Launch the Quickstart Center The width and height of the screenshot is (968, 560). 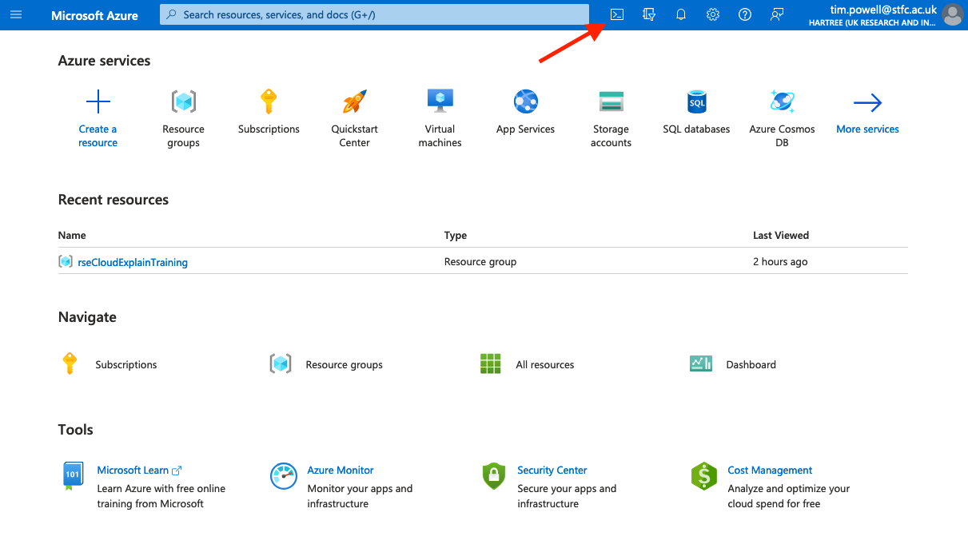[x=354, y=117]
